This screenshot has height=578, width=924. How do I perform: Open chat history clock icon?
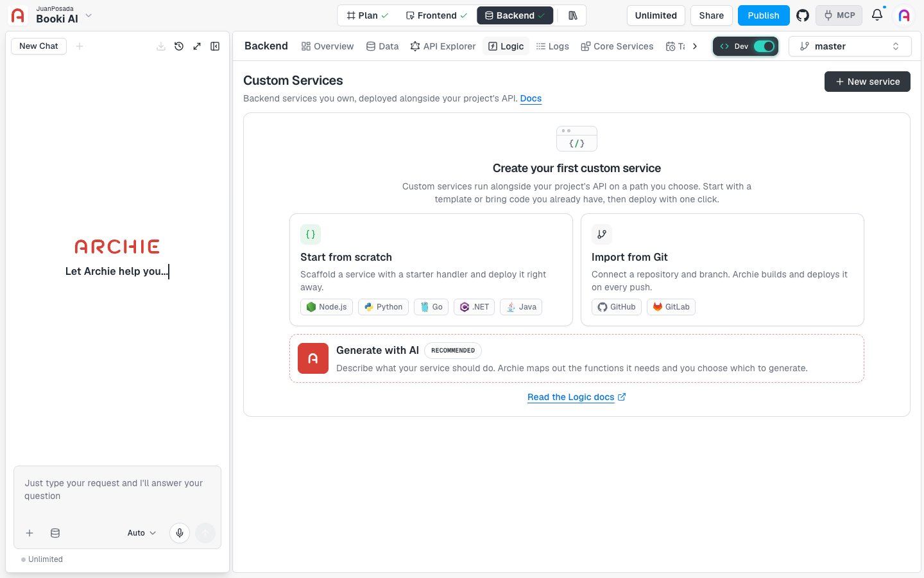[179, 46]
